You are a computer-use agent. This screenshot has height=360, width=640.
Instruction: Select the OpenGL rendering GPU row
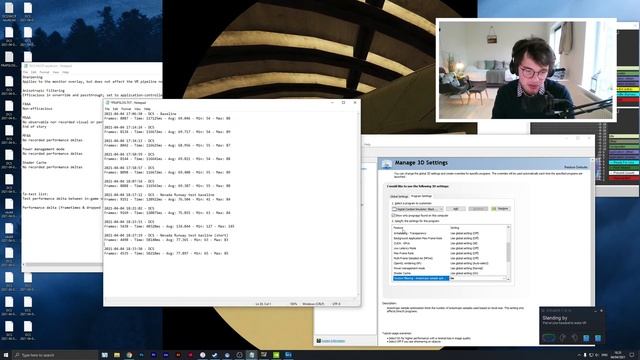449,263
